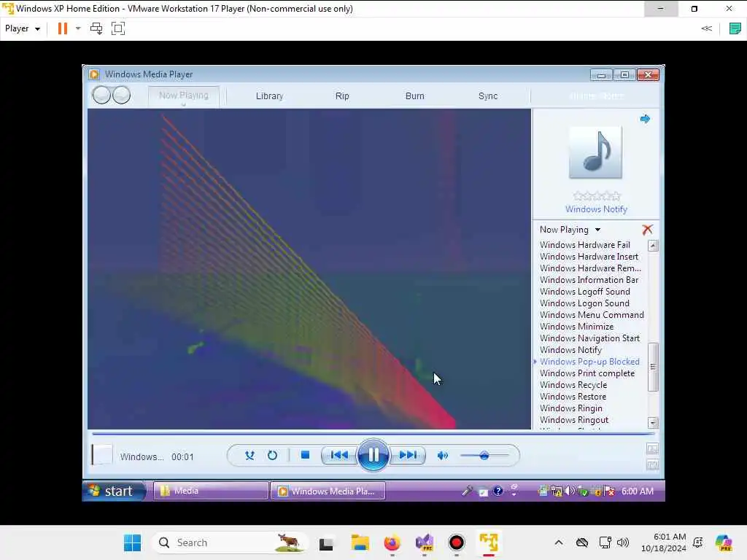
Task: Select Windows Logon Sound in playlist
Action: [x=584, y=303]
